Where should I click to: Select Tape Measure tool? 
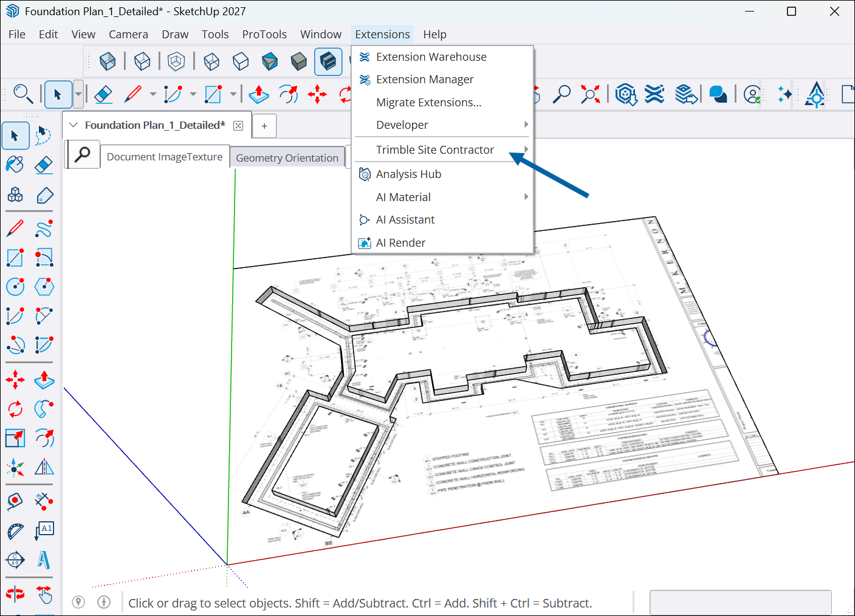tap(15, 501)
